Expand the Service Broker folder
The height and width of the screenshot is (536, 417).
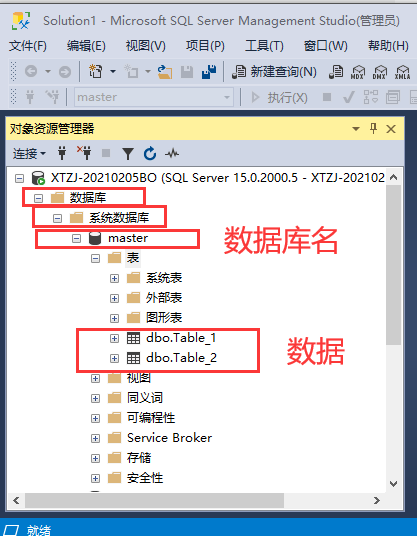click(x=95, y=438)
